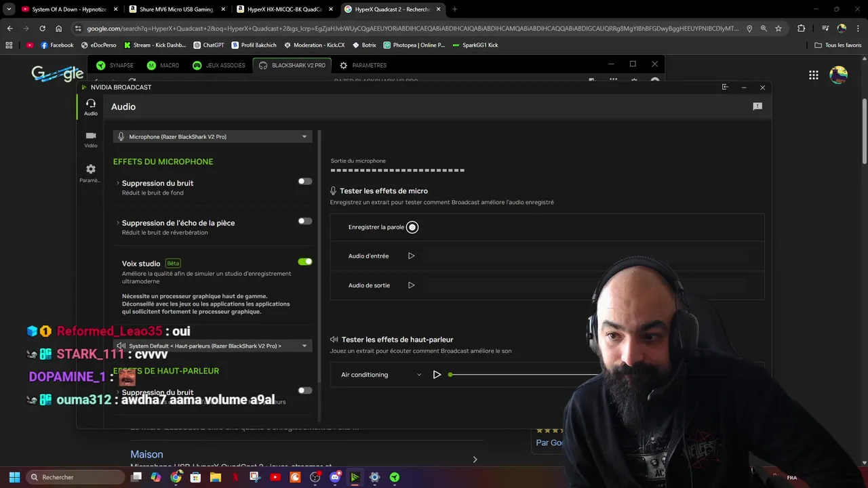Go back in Chrome
The image size is (868, 488).
pos(9,28)
